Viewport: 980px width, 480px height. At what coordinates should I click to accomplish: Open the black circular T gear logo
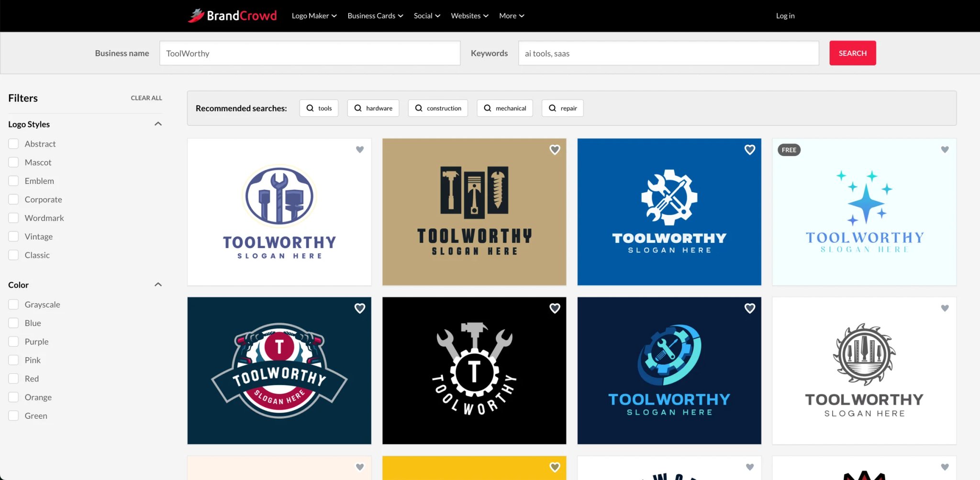[x=474, y=371]
